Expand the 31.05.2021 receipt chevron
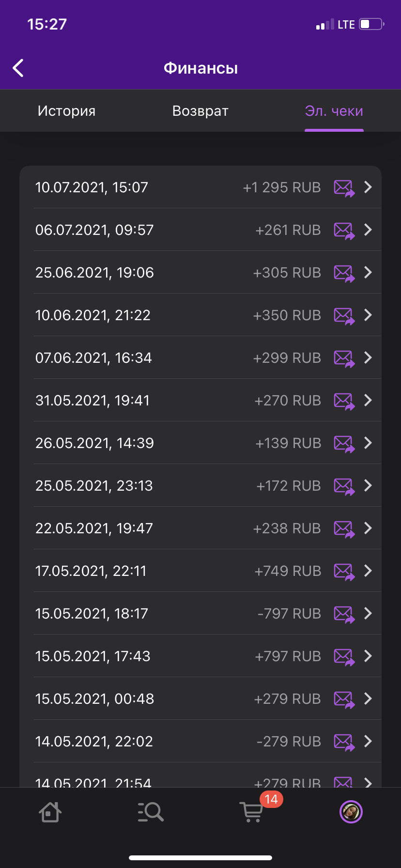 pyautogui.click(x=368, y=401)
